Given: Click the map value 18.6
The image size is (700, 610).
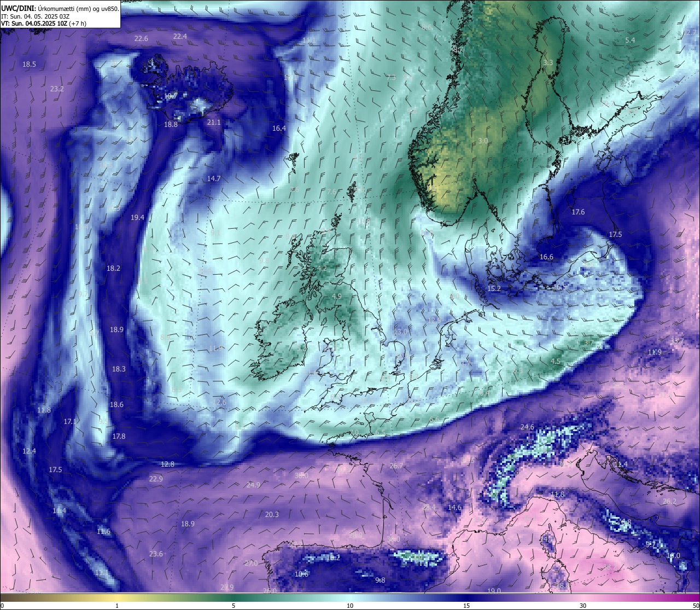Looking at the screenshot, I should point(116,404).
